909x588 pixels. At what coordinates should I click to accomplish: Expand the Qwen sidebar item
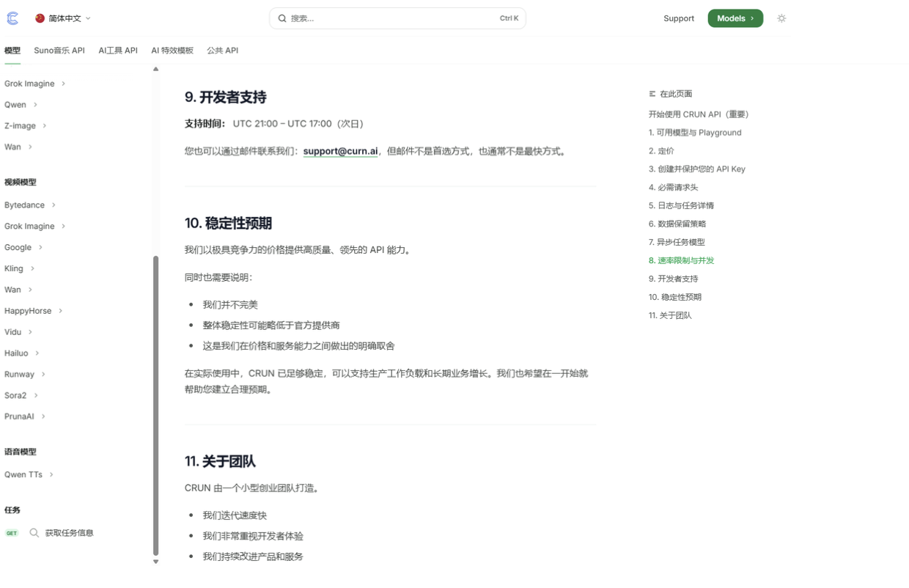(x=21, y=105)
